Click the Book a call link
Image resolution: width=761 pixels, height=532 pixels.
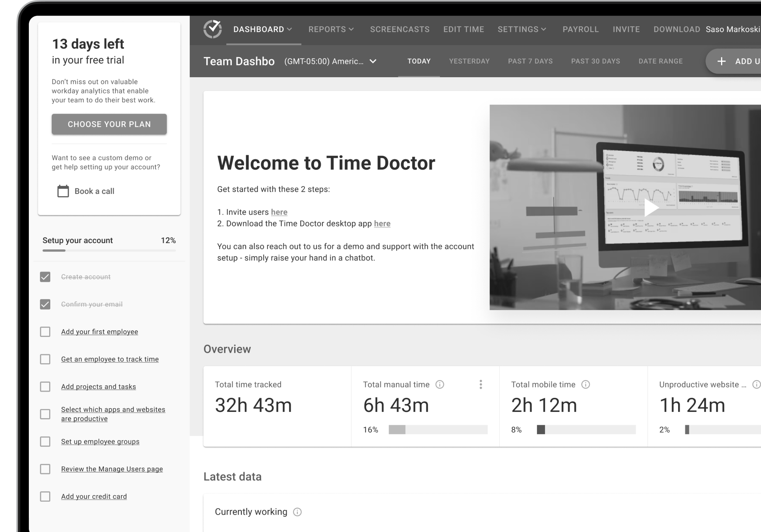94,191
